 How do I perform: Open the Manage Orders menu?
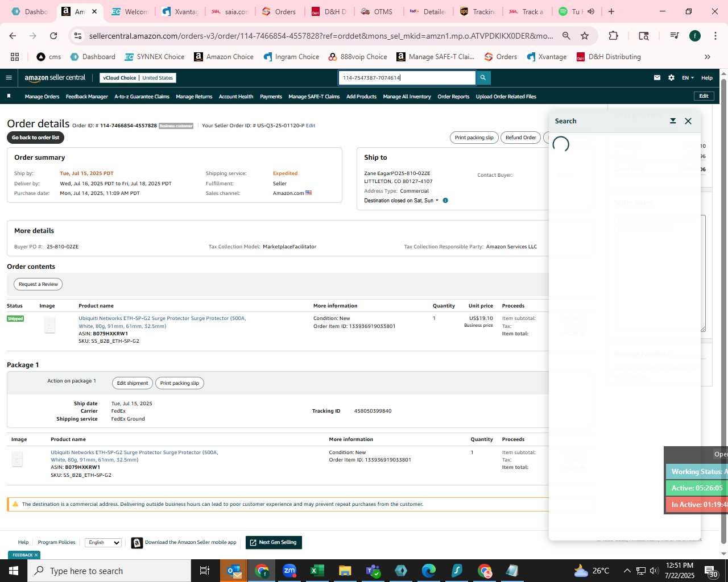tap(42, 97)
